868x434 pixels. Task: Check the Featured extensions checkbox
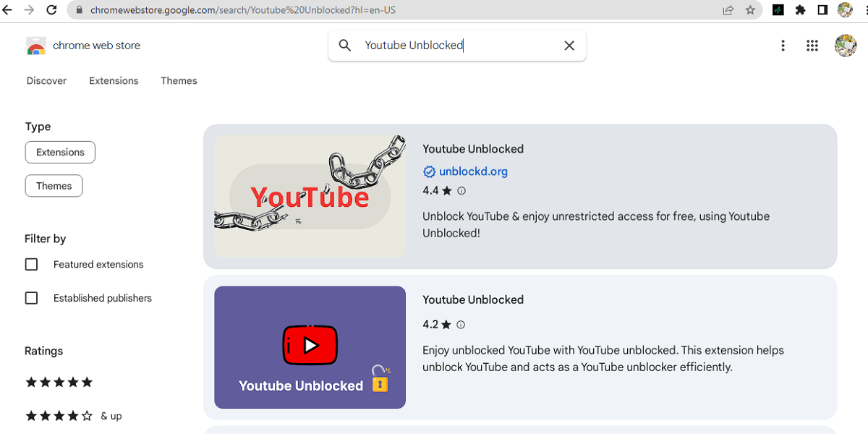click(x=31, y=265)
